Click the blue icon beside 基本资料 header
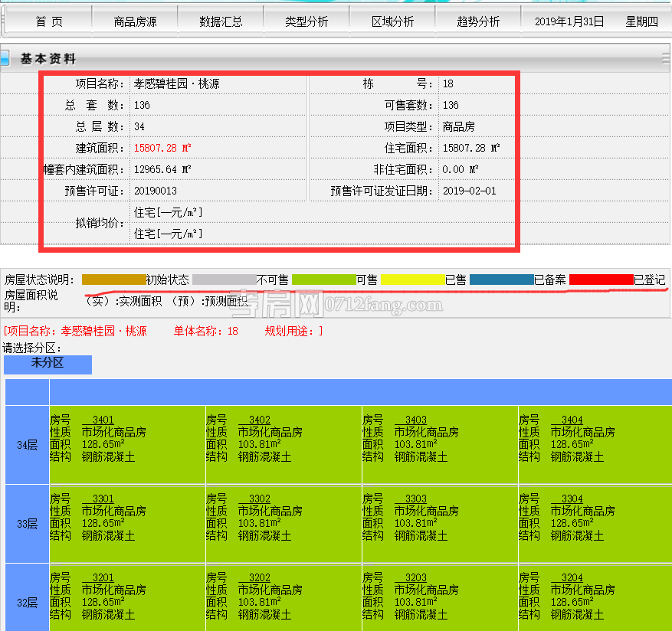The height and width of the screenshot is (631, 672). click(x=5, y=58)
